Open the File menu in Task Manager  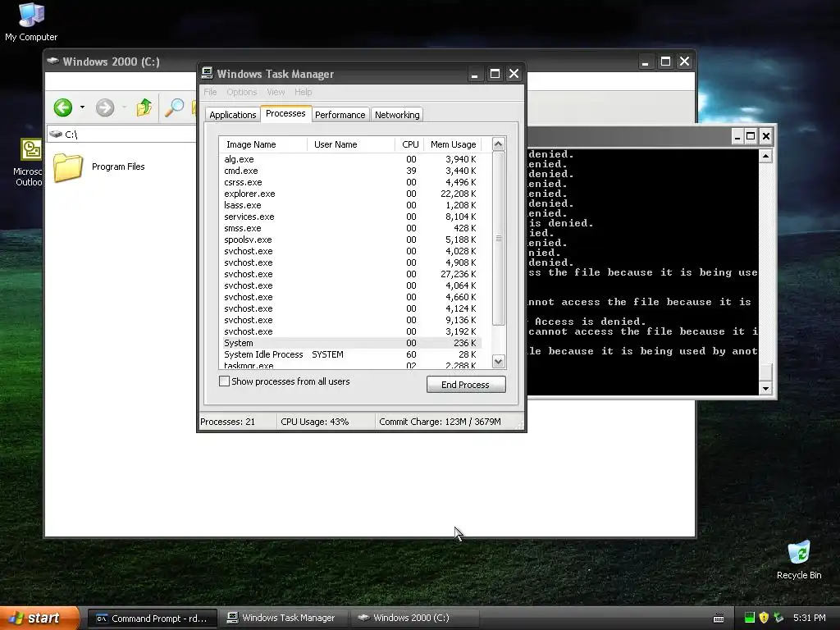click(210, 92)
